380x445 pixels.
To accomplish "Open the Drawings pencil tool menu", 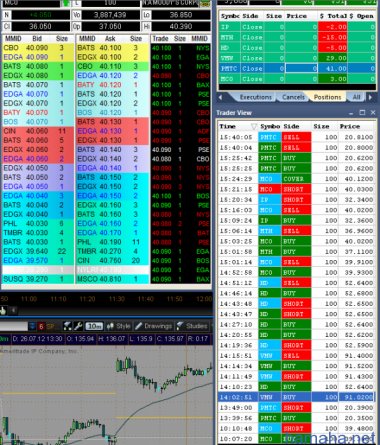I will click(x=154, y=326).
